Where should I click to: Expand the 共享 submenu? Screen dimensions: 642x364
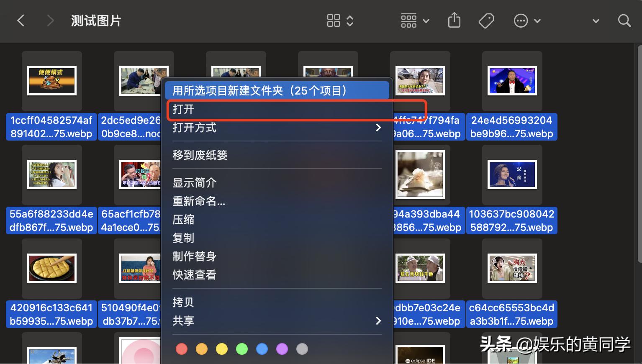tap(276, 321)
